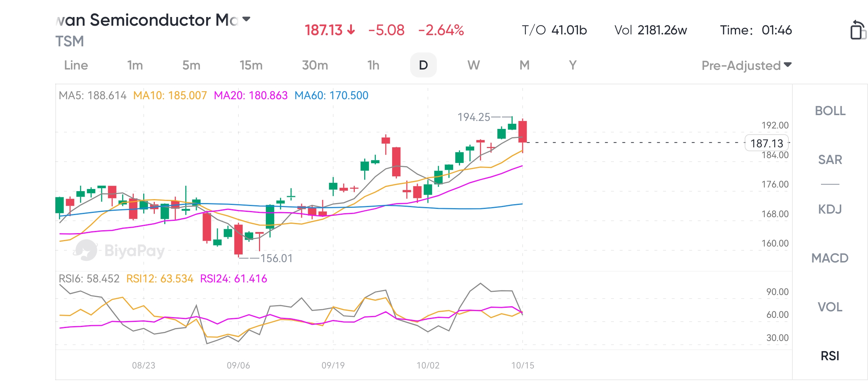Select the daily D timeframe tab
Image resolution: width=868 pixels, height=391 pixels.
click(x=423, y=65)
